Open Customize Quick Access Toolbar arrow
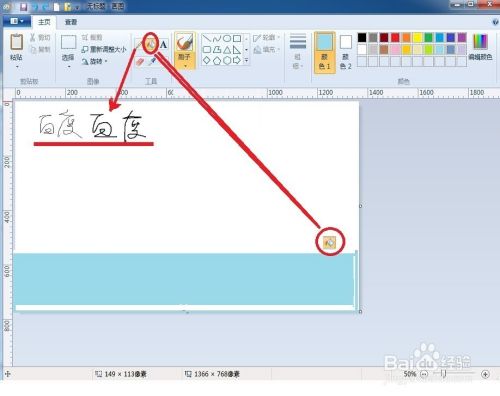Screen dimensions: 500x396 click(77, 7)
